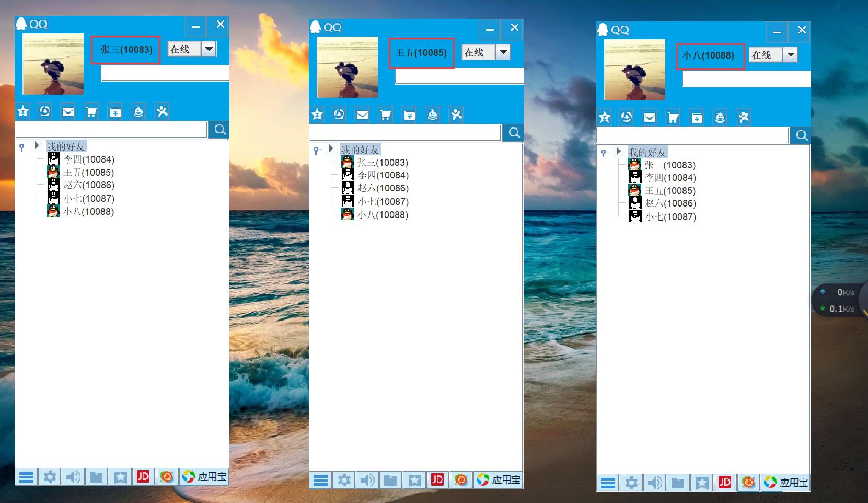Click the search input field in 张三's window

tap(111, 129)
